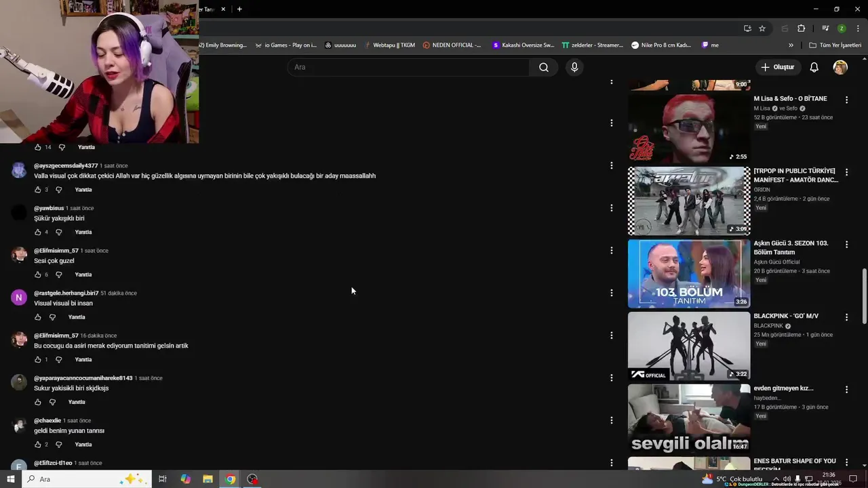Open Chrome extensions puzzle icon
Image resolution: width=868 pixels, height=488 pixels.
[801, 28]
